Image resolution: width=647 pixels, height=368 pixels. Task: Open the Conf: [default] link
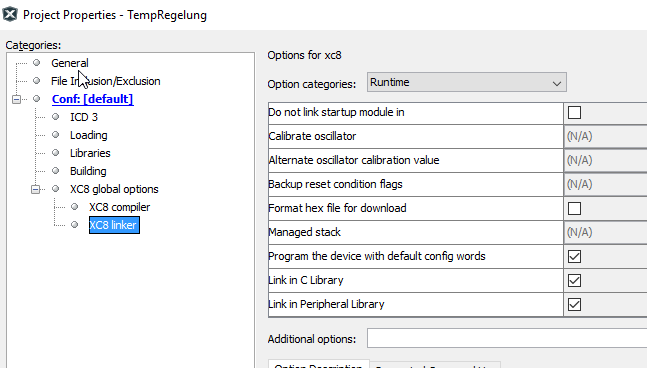point(92,99)
